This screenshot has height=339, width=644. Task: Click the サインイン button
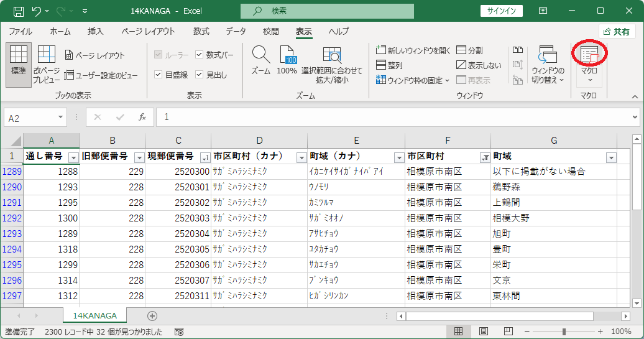pyautogui.click(x=502, y=11)
